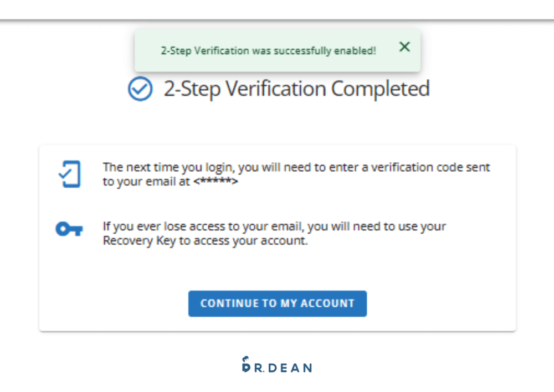The width and height of the screenshot is (554, 392).
Task: Click the verification code instruction sentence
Action: pyautogui.click(x=296, y=168)
